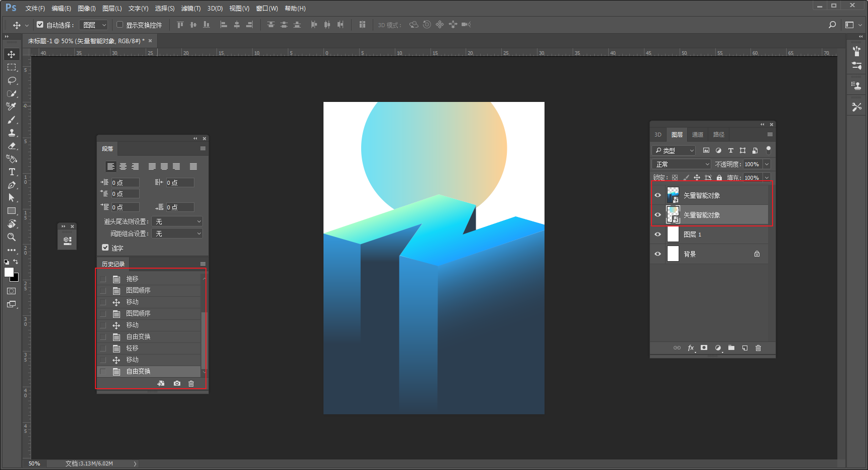Open the Edit Toolbar ellipsis button
Image resolution: width=868 pixels, height=470 pixels.
pos(12,250)
